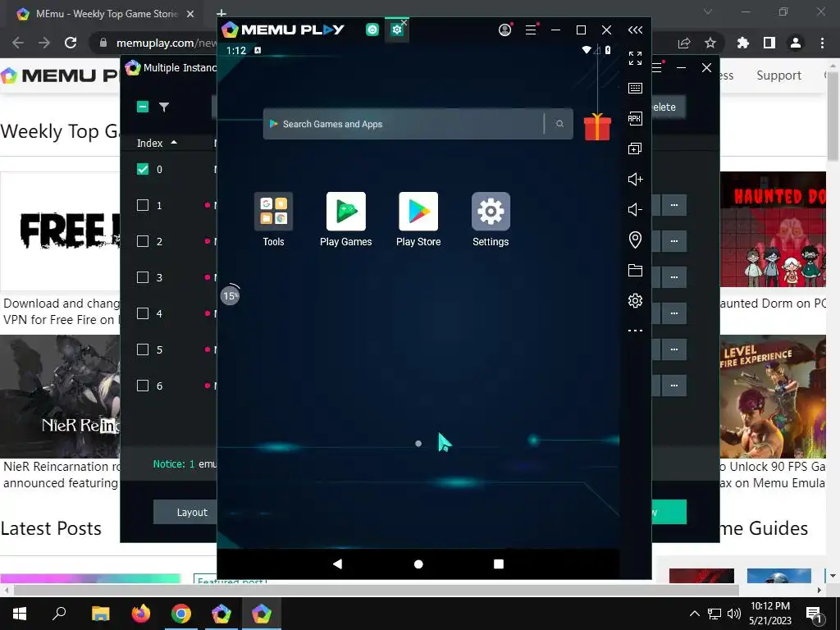Open the MEmu account profile icon
Viewport: 840px width, 630px height.
504,30
